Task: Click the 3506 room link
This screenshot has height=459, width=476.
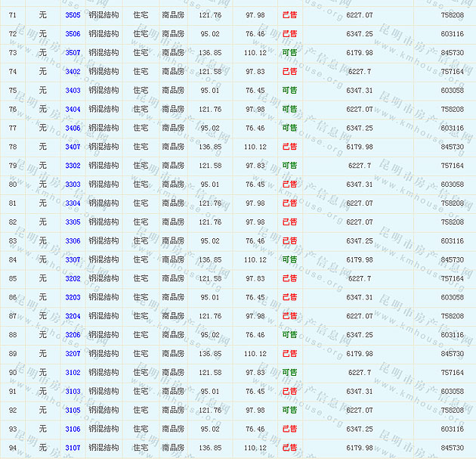Action: [x=73, y=34]
